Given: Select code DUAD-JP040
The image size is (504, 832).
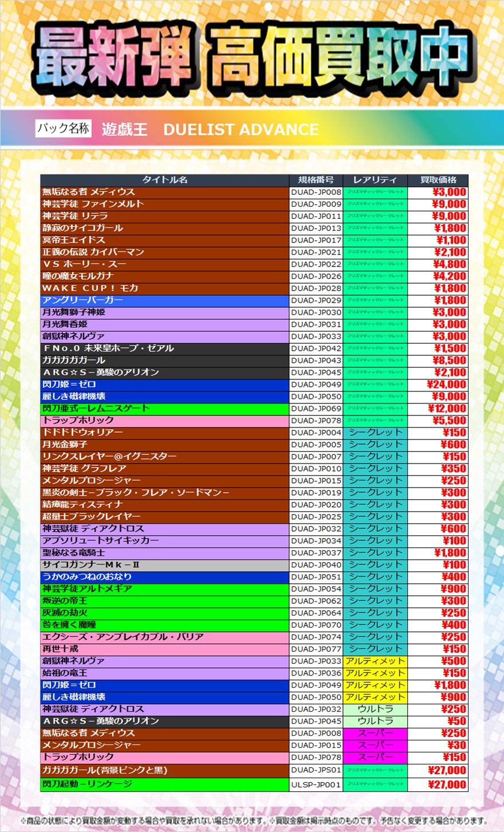Looking at the screenshot, I should [316, 565].
